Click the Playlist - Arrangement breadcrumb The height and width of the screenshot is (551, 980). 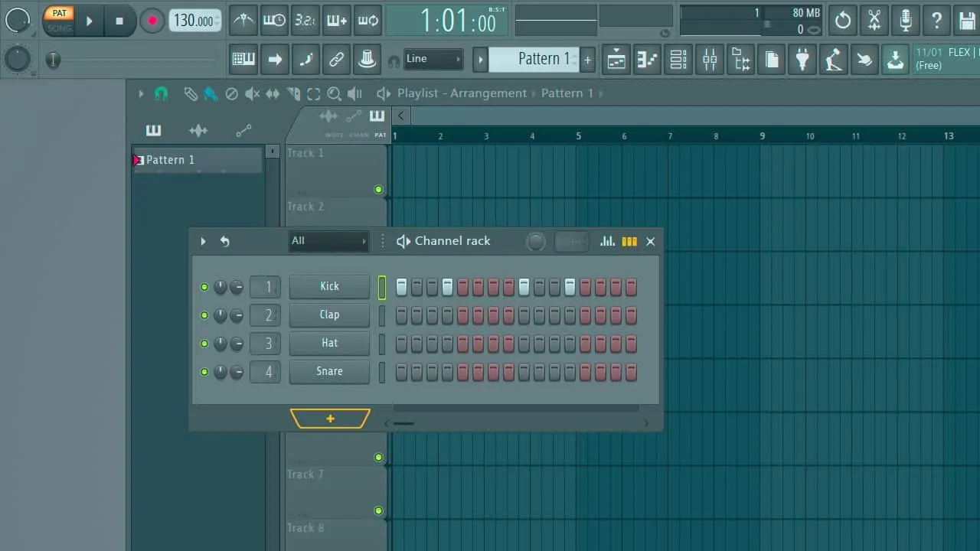click(x=462, y=93)
